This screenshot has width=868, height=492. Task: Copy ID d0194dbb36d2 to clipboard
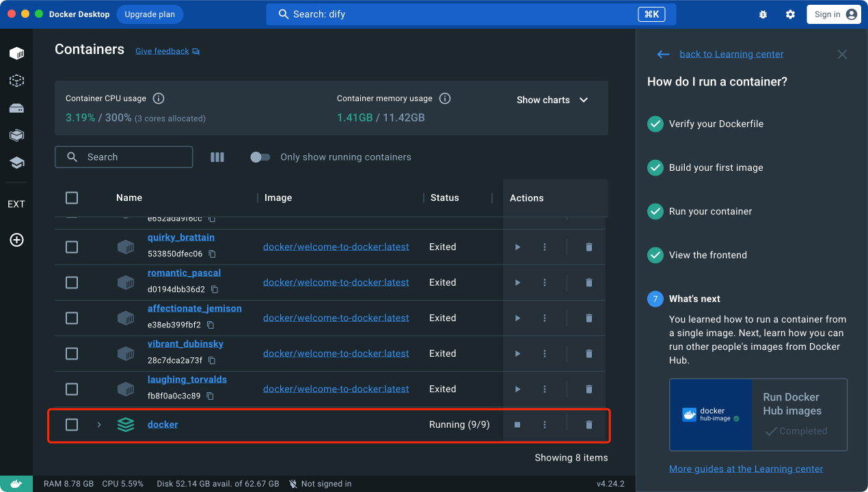pos(215,290)
